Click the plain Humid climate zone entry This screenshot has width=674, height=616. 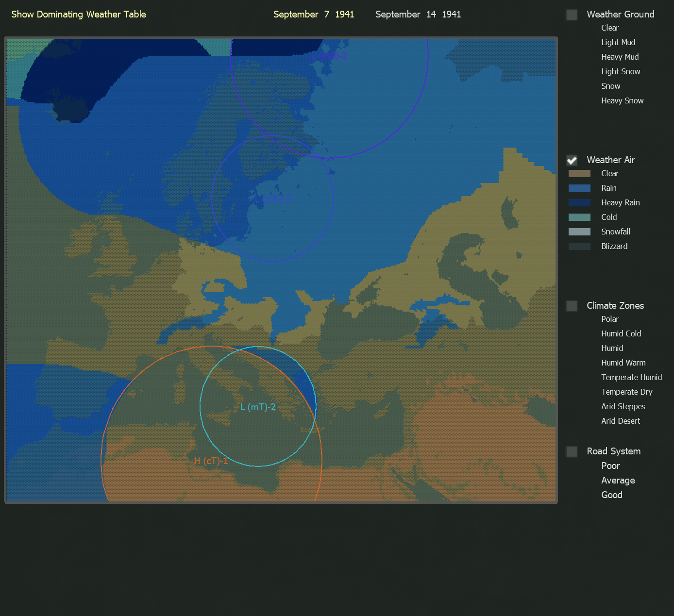pos(612,349)
